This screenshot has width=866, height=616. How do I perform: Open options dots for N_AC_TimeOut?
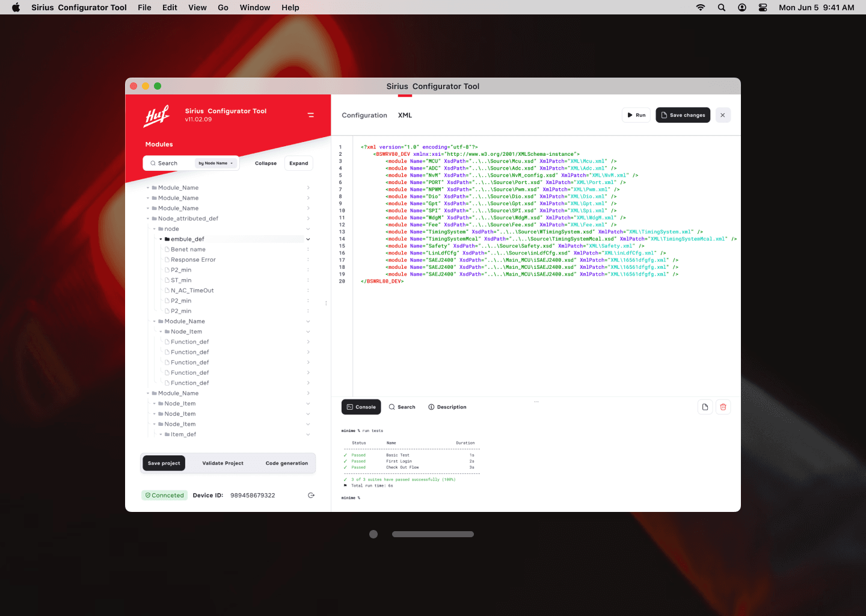tap(308, 291)
